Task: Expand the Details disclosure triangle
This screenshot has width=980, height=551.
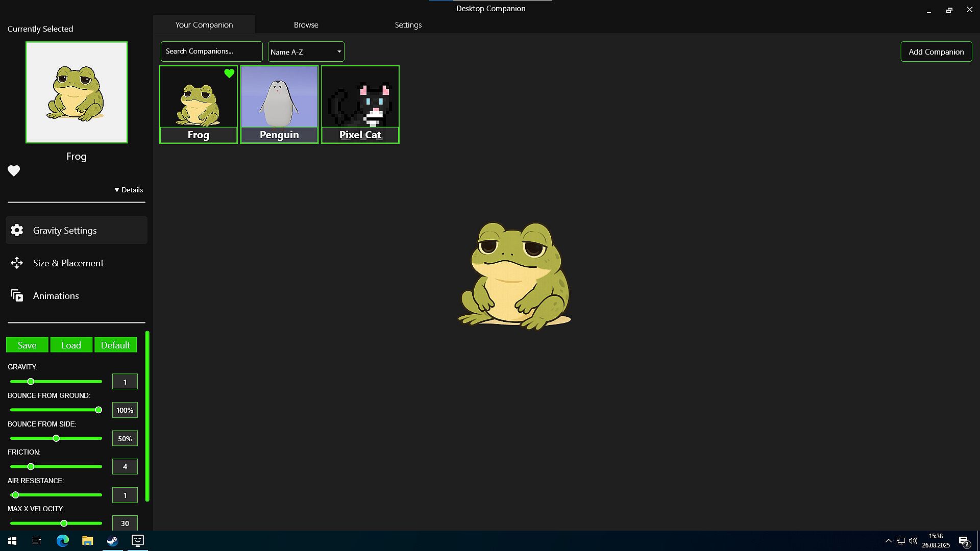Action: [117, 190]
